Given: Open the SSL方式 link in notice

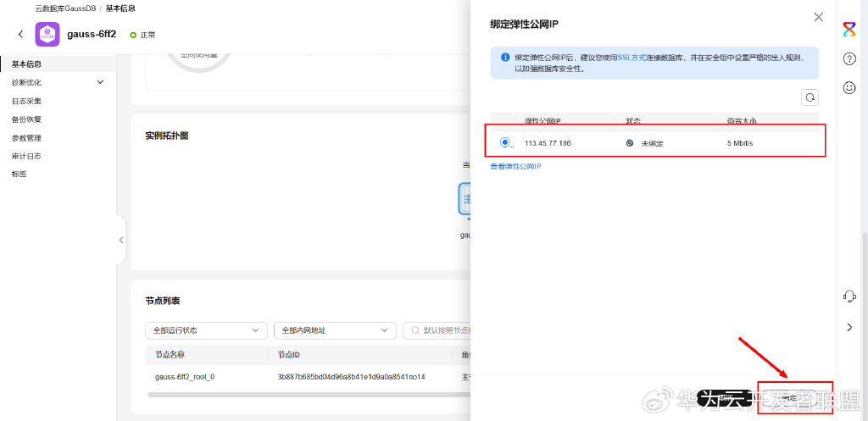Looking at the screenshot, I should [x=632, y=57].
